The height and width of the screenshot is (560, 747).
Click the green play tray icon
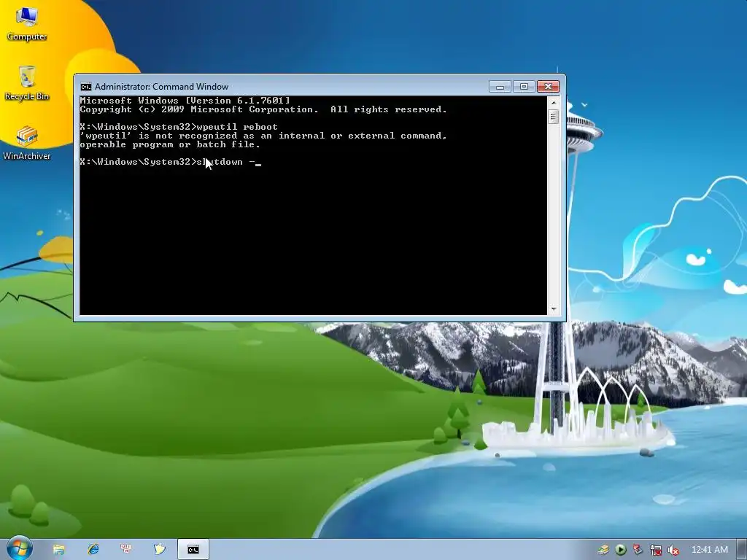click(620, 550)
